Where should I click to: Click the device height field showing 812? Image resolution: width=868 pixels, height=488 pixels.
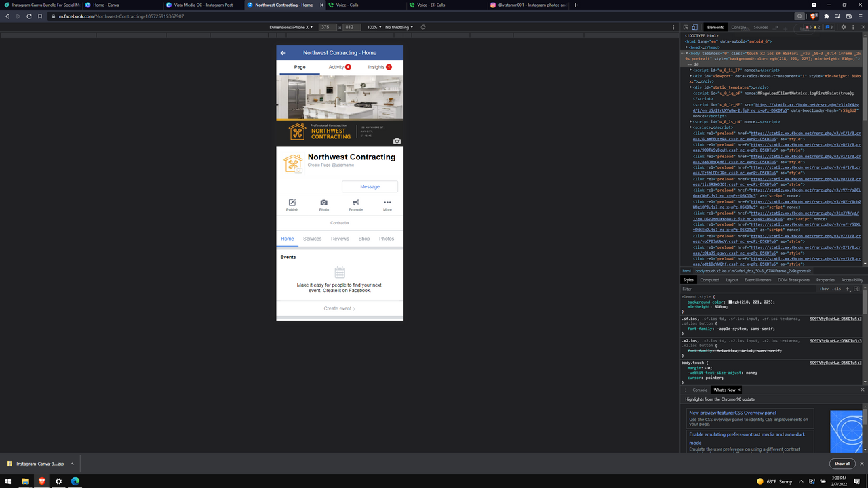pyautogui.click(x=351, y=27)
